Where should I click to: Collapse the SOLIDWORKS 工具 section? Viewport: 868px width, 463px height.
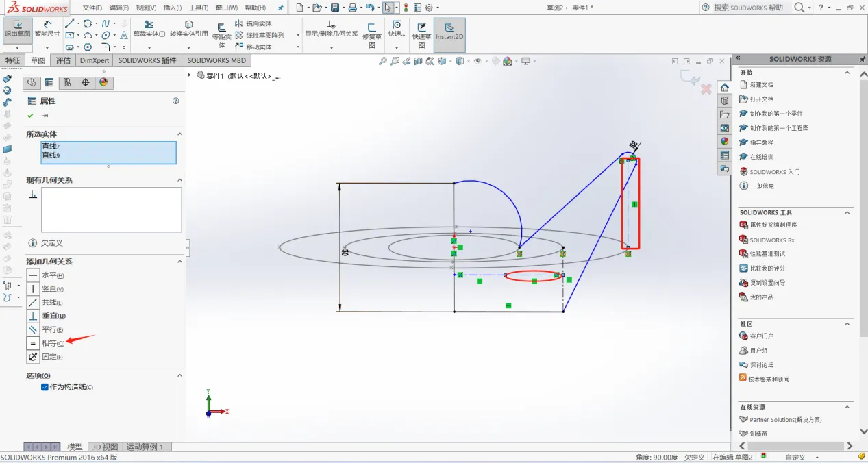point(847,212)
